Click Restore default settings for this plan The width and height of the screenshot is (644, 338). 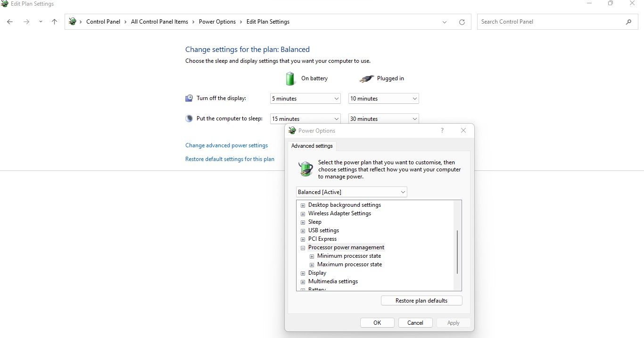(x=230, y=159)
